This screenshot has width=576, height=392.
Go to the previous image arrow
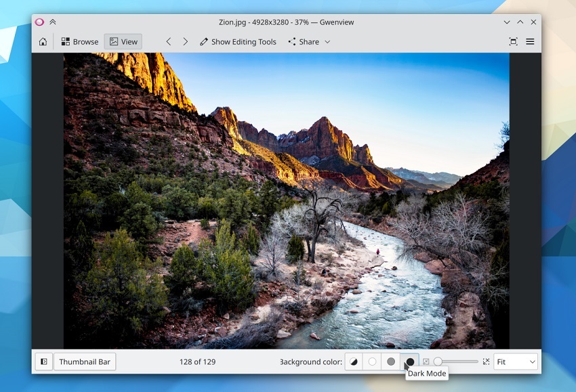coord(169,42)
